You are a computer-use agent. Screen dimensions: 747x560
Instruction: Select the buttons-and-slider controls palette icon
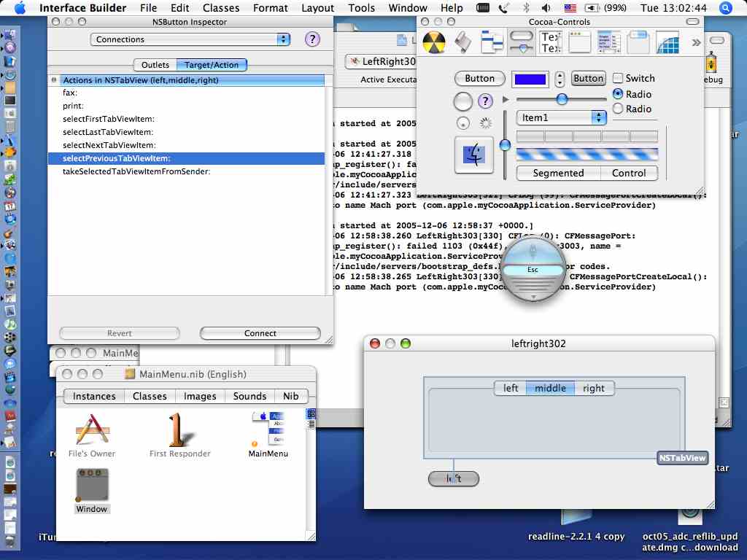[x=521, y=42]
